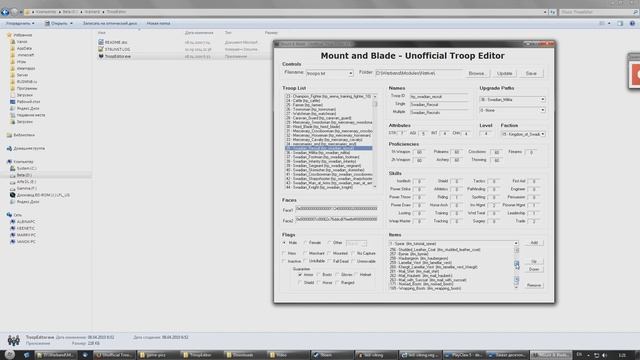Viewport: 640px width, 360px height.
Task: Open the Filename troops.txt dropdown
Action: coord(350,73)
